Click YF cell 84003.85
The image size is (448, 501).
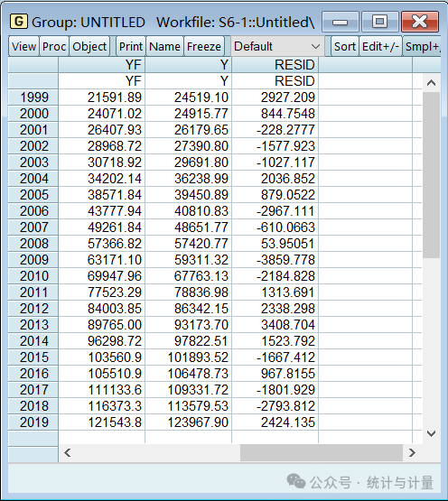102,309
